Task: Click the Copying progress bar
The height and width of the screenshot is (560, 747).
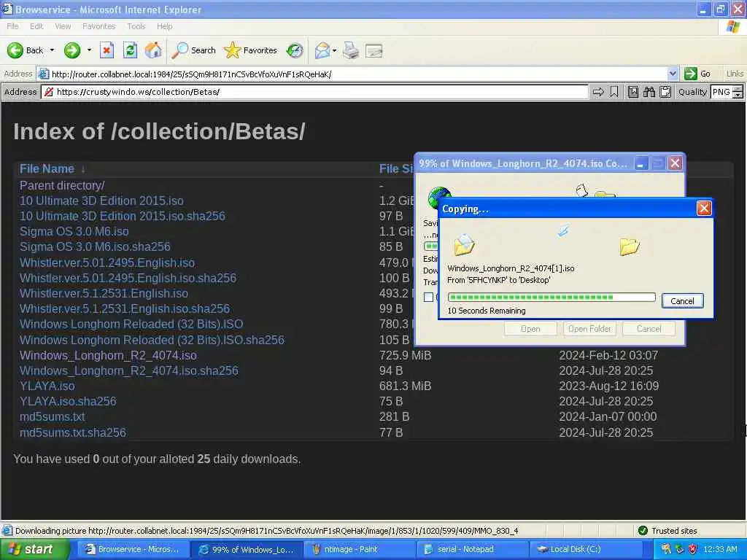Action: pyautogui.click(x=551, y=297)
